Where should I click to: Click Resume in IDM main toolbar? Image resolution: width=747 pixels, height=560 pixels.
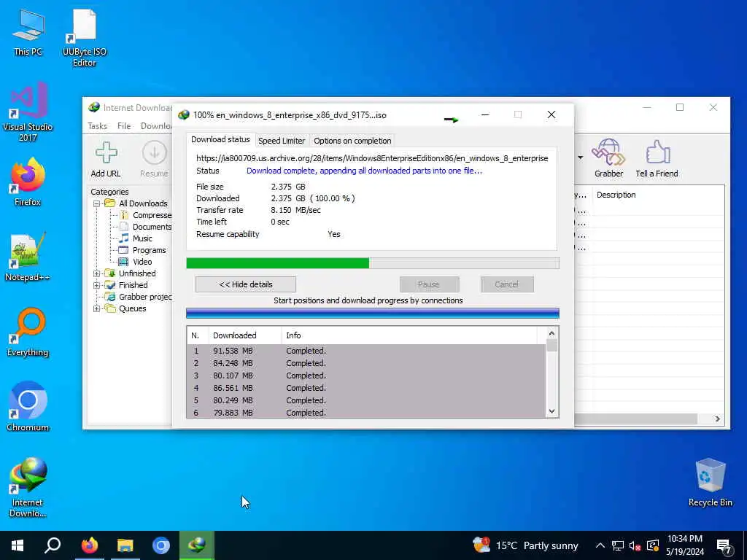tap(154, 160)
